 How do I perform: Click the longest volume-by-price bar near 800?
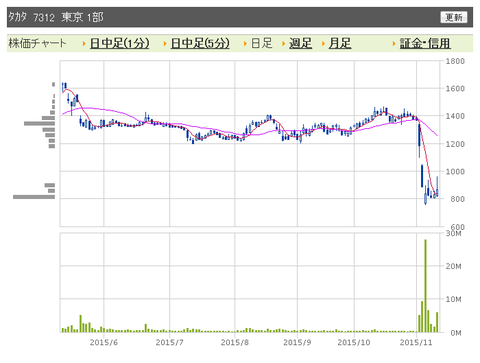[x=34, y=197]
